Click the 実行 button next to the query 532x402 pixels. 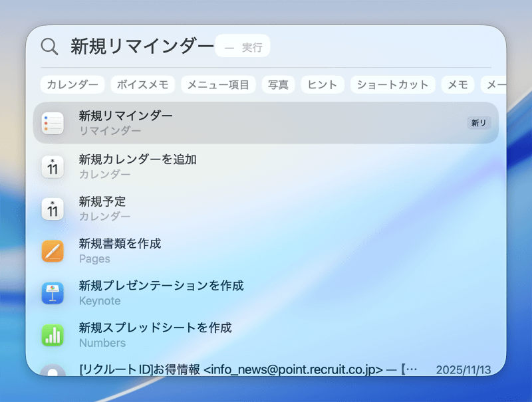(243, 46)
